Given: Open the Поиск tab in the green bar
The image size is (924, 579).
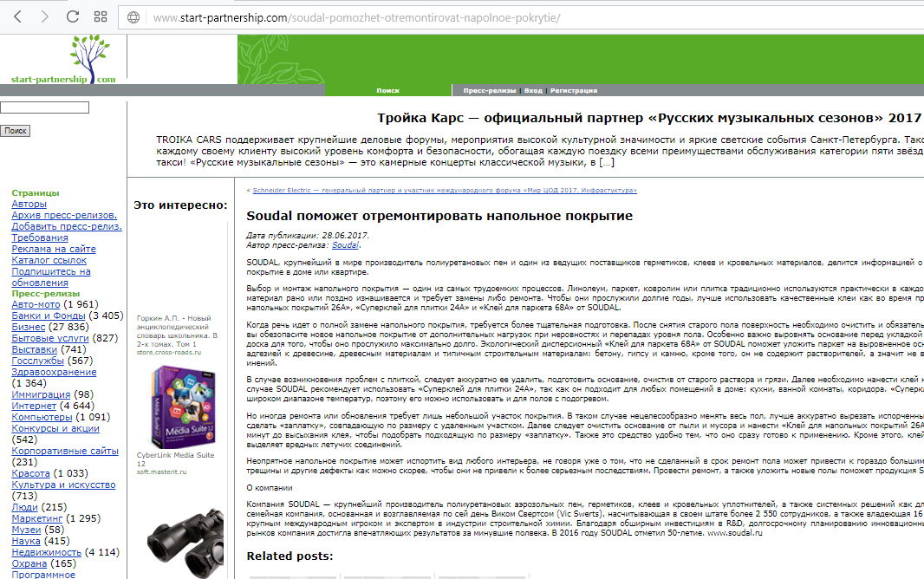Looking at the screenshot, I should [387, 91].
